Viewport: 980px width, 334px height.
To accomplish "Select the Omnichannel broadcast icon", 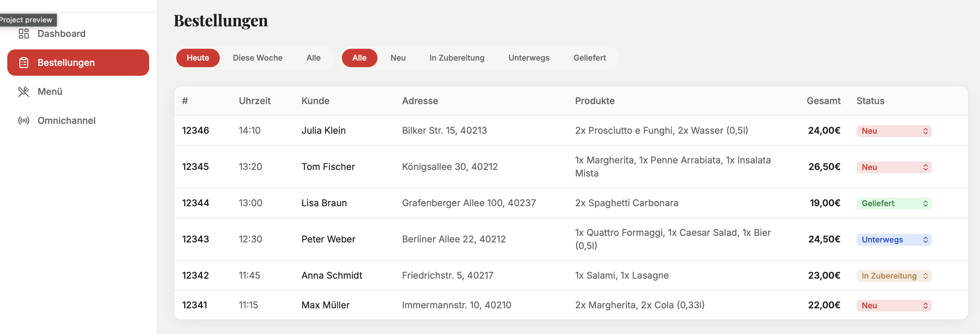I will (23, 121).
